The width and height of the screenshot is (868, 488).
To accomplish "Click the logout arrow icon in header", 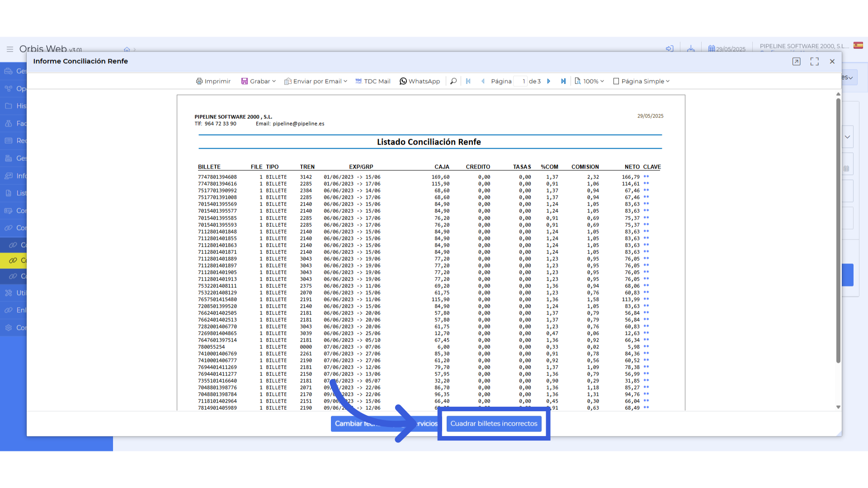I will (x=670, y=48).
